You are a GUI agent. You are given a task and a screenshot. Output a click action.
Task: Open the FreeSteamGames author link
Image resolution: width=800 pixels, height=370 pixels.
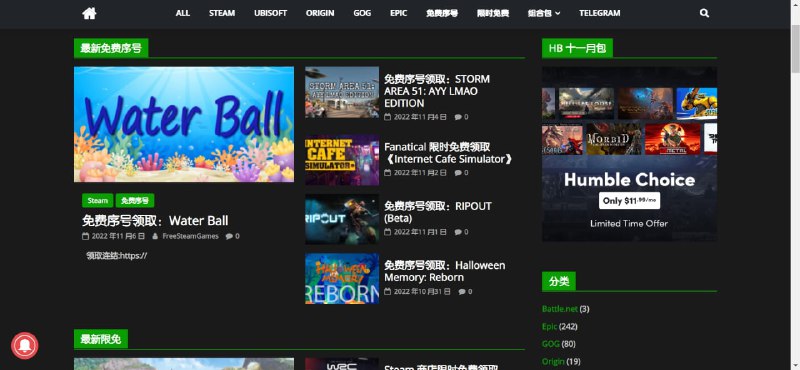click(x=190, y=236)
